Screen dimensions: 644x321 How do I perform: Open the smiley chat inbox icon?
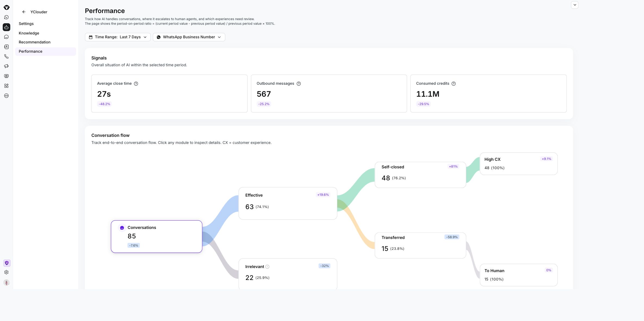click(7, 37)
